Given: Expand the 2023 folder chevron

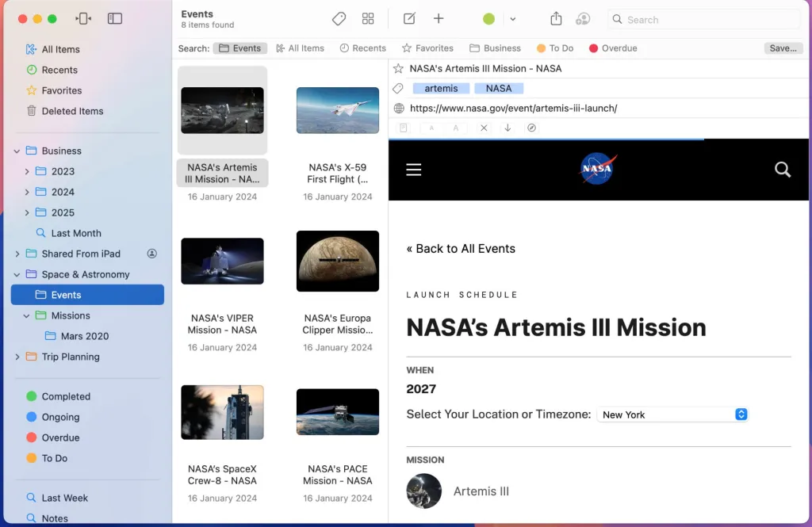Looking at the screenshot, I should (x=27, y=171).
